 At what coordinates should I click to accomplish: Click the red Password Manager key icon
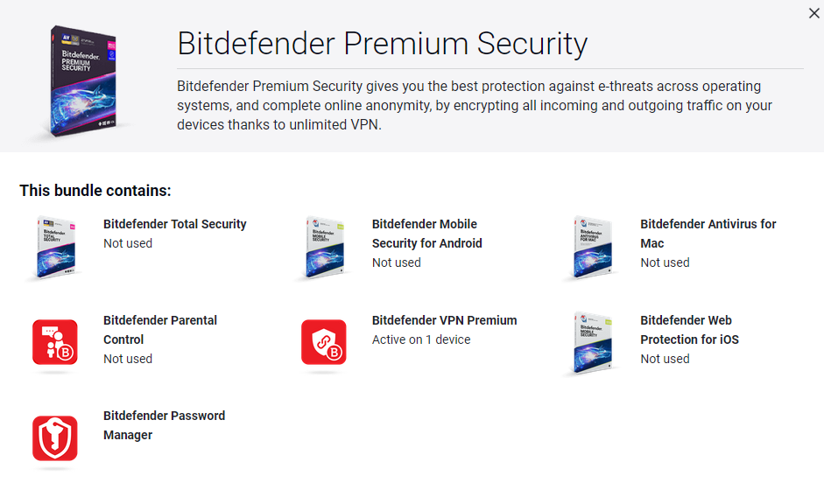[x=55, y=438]
